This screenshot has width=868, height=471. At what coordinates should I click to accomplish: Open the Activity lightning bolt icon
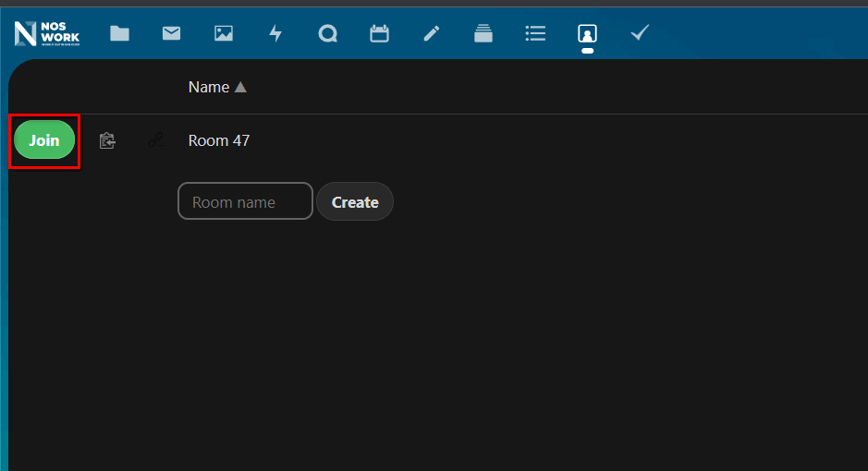275,34
